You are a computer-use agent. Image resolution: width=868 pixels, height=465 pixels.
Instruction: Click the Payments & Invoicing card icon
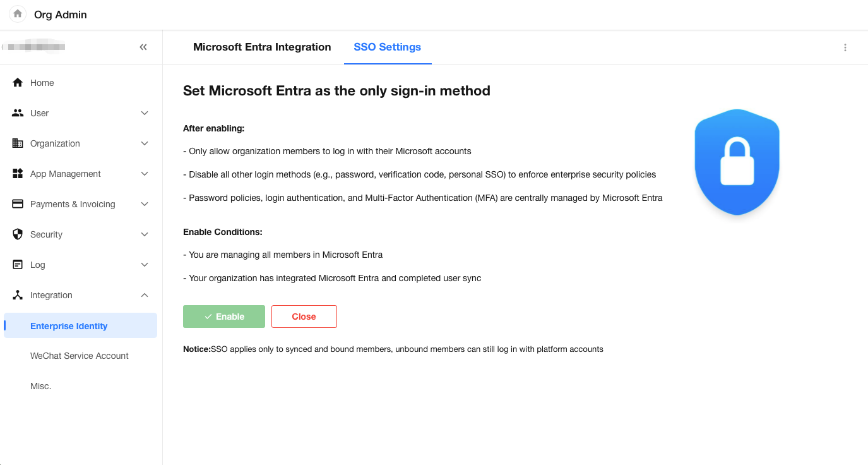18,204
